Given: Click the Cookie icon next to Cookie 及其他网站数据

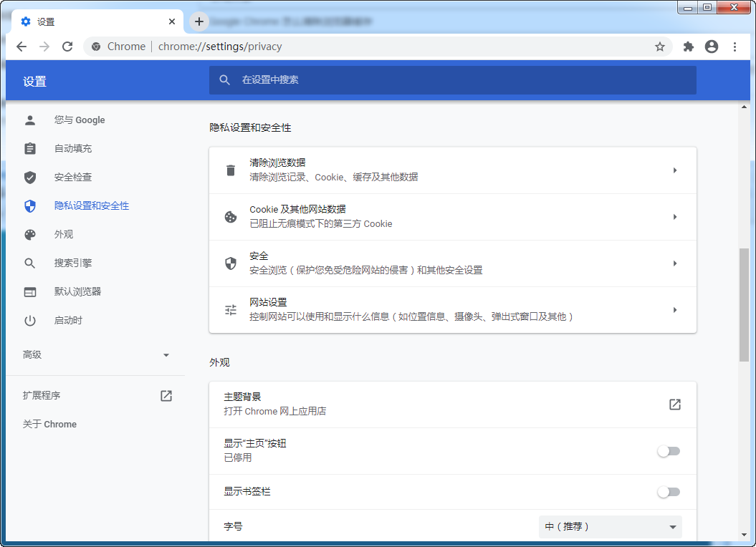Looking at the screenshot, I should coord(230,216).
